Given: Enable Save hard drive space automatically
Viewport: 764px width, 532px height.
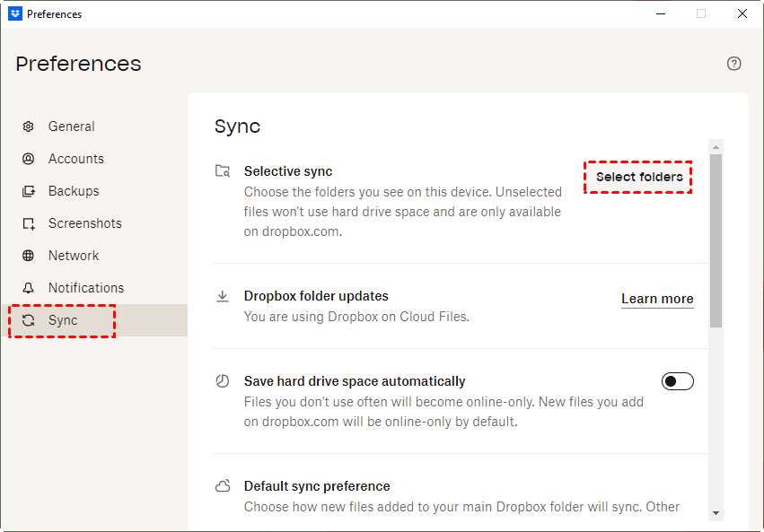Looking at the screenshot, I should [x=678, y=381].
